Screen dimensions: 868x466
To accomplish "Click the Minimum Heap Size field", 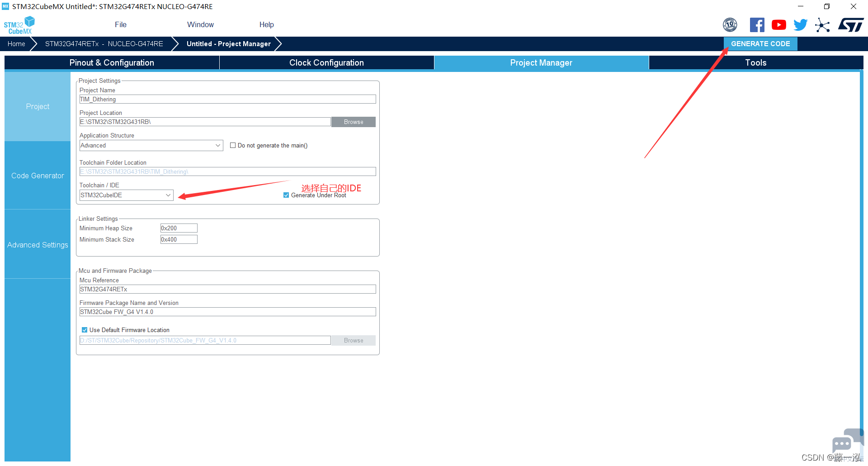I will click(179, 228).
